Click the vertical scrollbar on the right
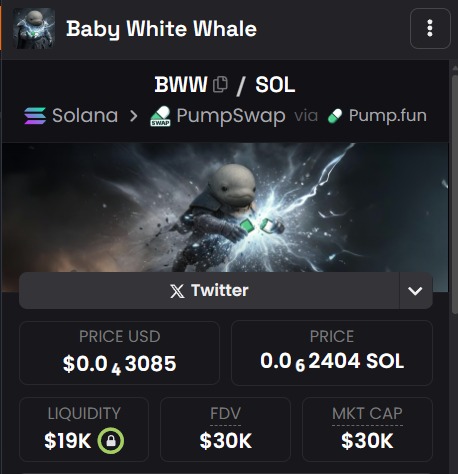 tap(455, 194)
